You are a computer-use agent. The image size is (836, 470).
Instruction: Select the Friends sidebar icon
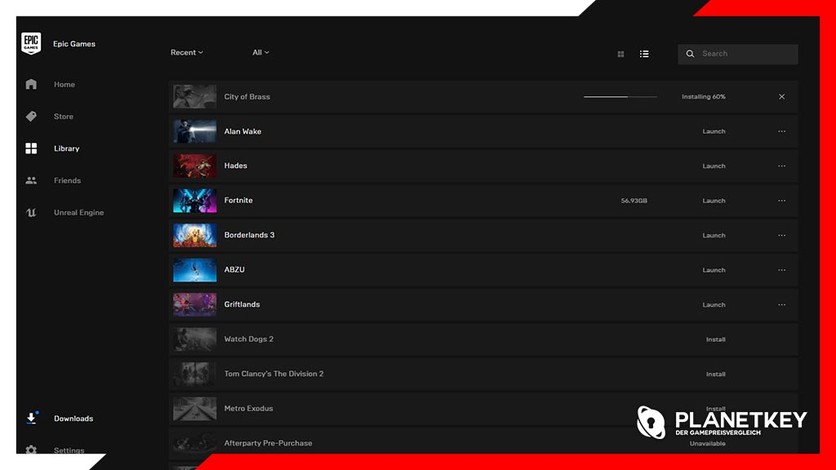(31, 181)
